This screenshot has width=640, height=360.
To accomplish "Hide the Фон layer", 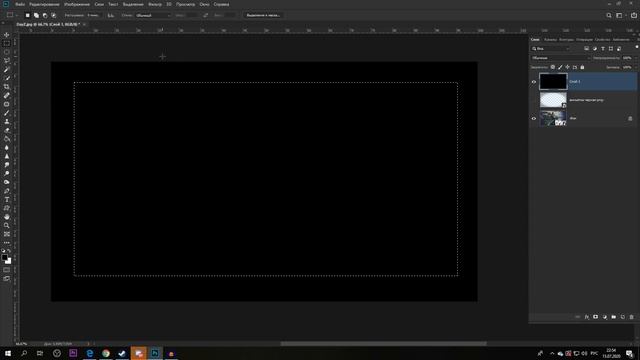I will pos(533,119).
